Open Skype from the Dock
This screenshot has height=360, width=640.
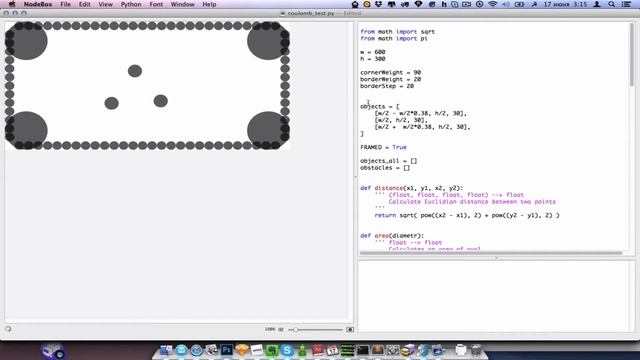tap(287, 350)
